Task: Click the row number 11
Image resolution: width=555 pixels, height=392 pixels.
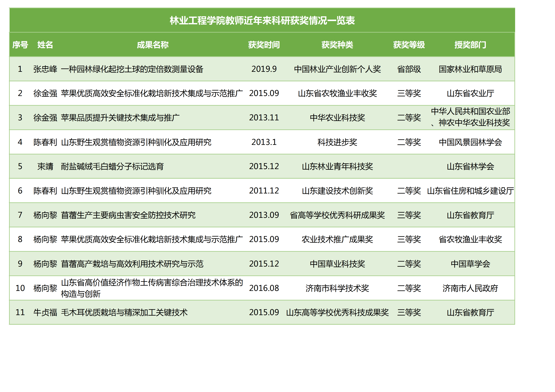Action: (x=20, y=312)
